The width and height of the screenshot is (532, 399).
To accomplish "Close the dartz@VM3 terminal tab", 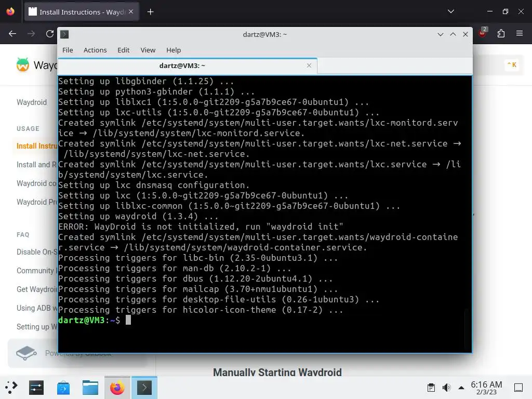I will 309,65.
